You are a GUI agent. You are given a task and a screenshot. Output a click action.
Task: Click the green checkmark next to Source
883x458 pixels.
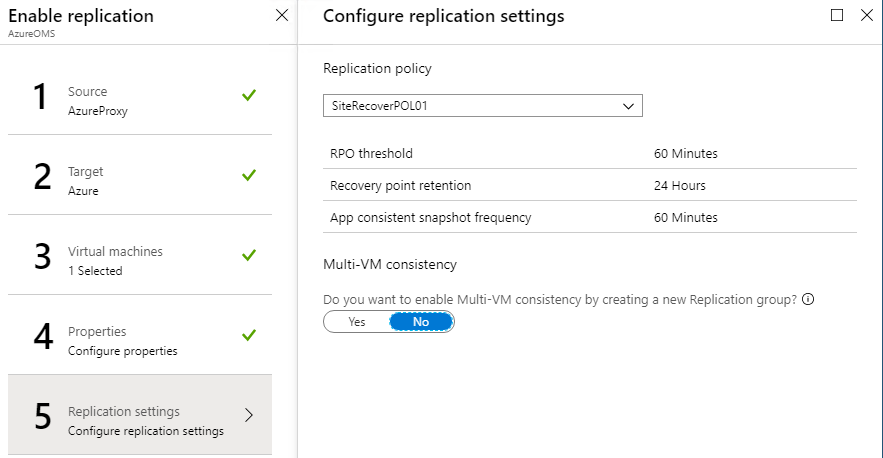click(x=249, y=95)
